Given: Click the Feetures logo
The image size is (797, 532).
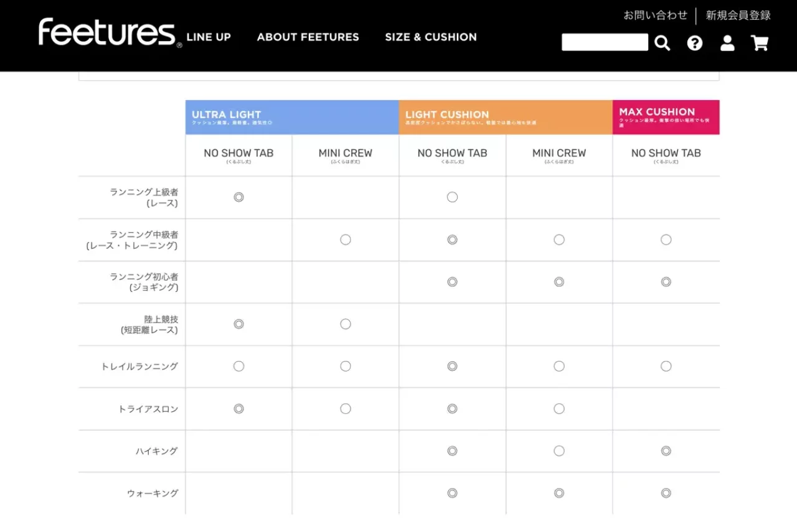Looking at the screenshot, I should [110, 32].
